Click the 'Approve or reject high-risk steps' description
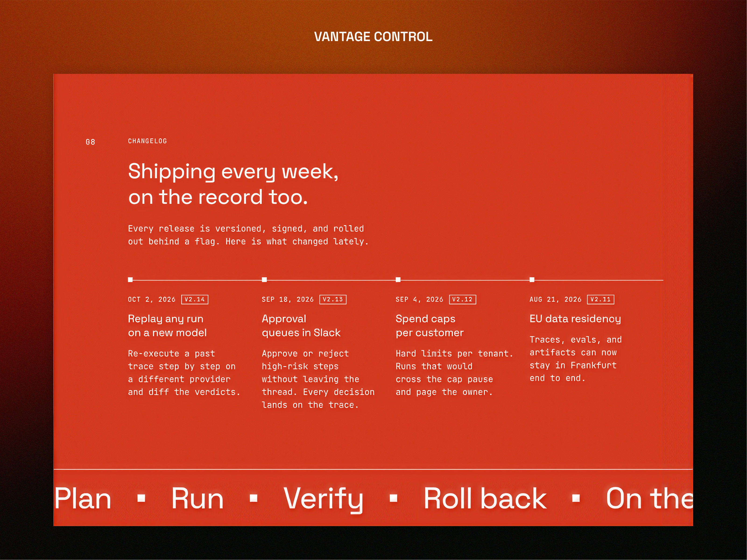 (x=318, y=379)
